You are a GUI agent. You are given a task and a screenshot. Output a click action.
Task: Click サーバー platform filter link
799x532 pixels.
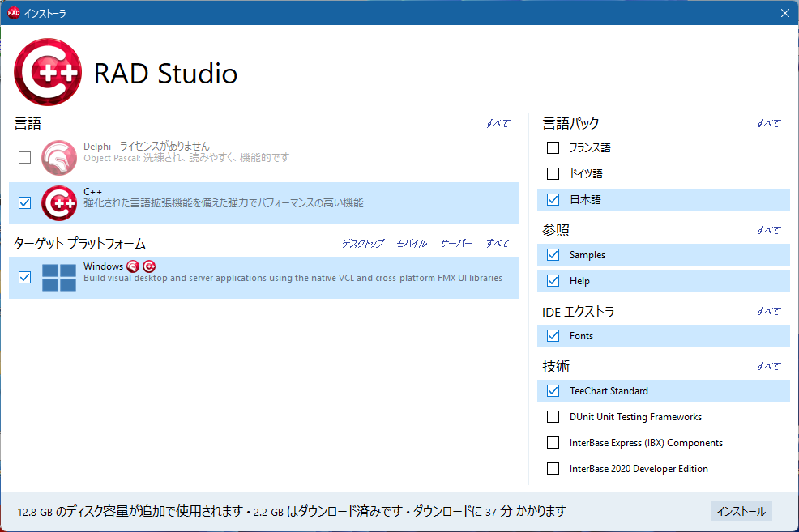point(456,244)
